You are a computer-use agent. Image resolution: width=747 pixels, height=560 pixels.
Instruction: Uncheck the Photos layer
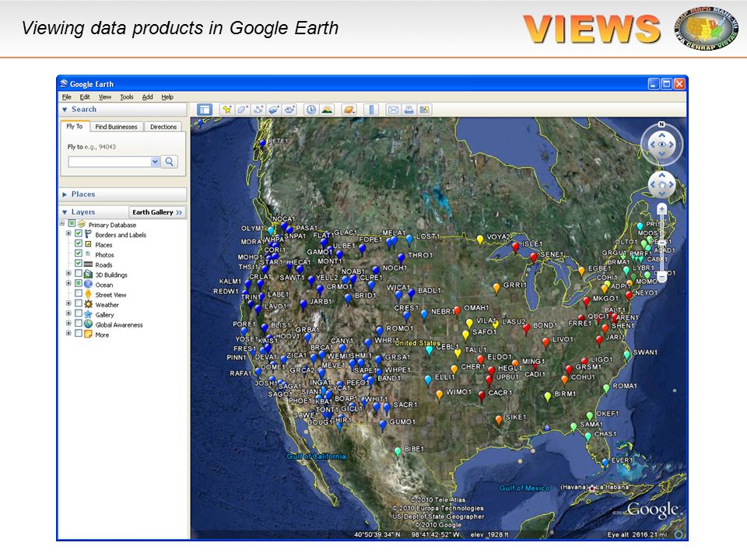[79, 254]
